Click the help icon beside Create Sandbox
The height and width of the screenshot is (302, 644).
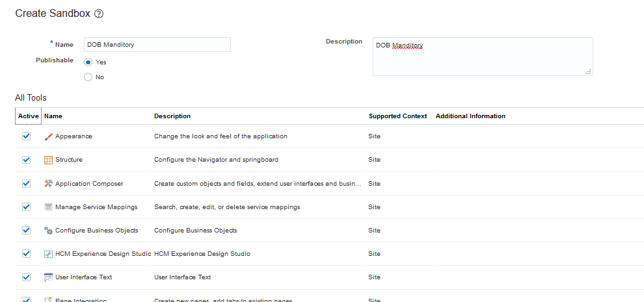pyautogui.click(x=99, y=14)
